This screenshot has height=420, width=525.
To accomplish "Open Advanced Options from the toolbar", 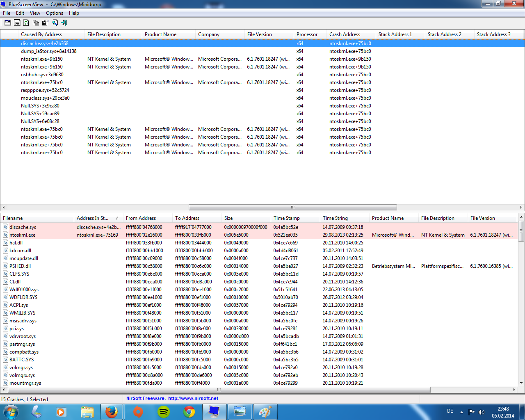I will click(8, 23).
